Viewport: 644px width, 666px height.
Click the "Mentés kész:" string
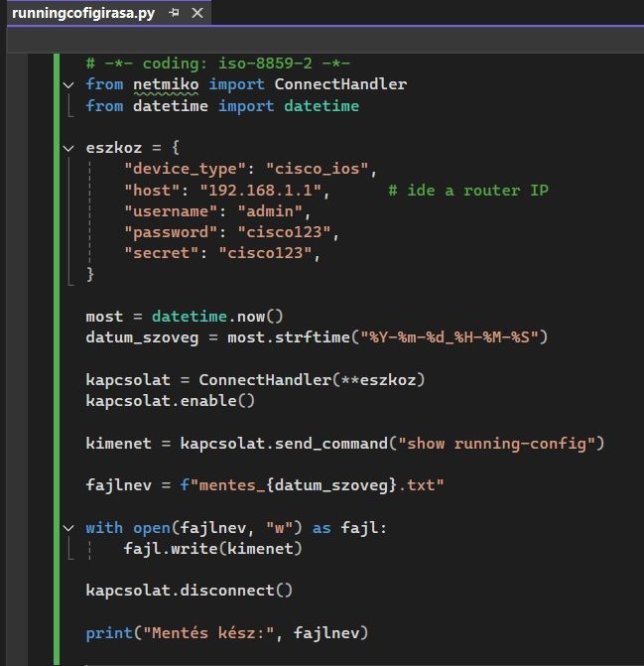coord(208,633)
